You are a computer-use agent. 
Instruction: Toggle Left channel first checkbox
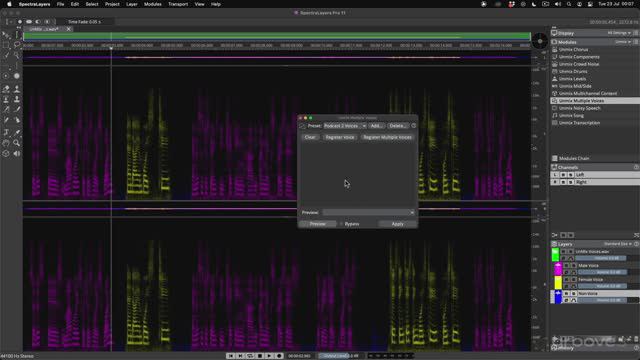coord(563,175)
